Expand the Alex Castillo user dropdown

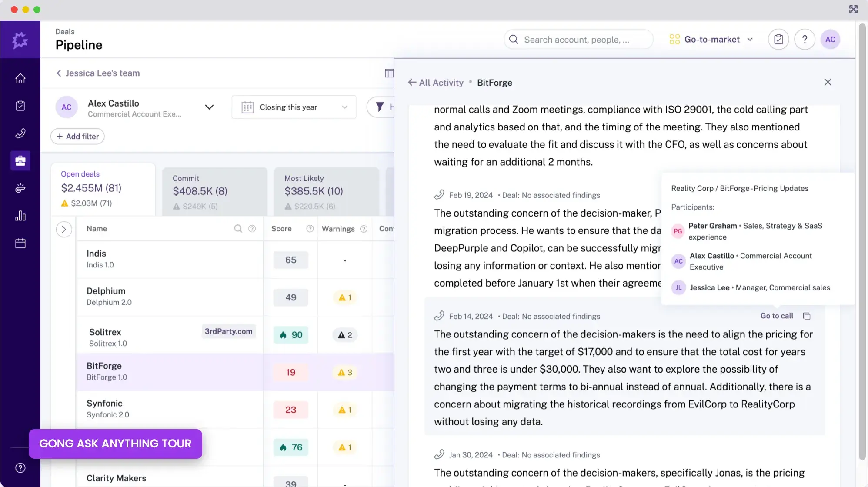209,107
